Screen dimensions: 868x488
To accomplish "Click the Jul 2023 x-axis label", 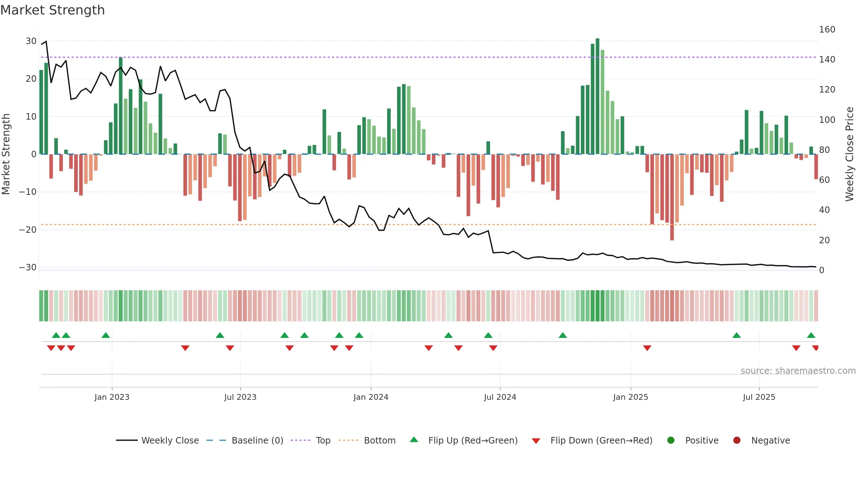I will pyautogui.click(x=241, y=397).
